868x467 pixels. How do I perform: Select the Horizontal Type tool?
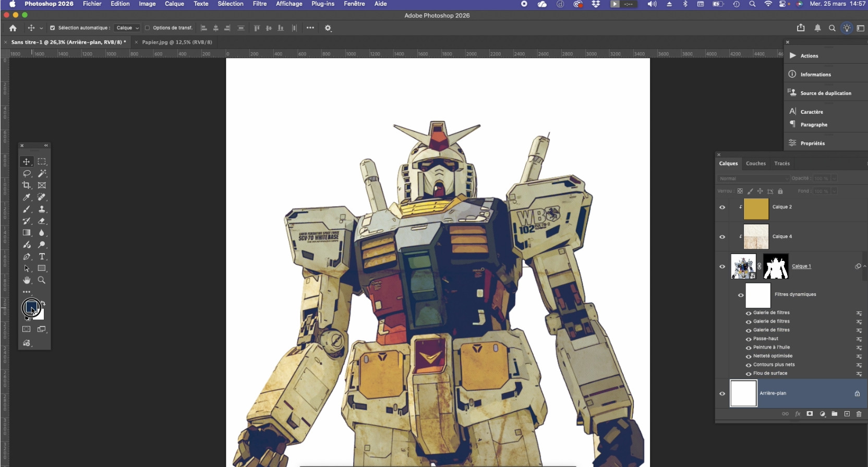point(42,257)
